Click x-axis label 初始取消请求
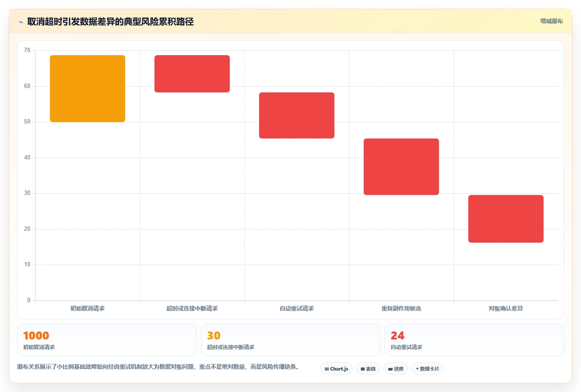The image size is (581, 392). pyautogui.click(x=88, y=308)
